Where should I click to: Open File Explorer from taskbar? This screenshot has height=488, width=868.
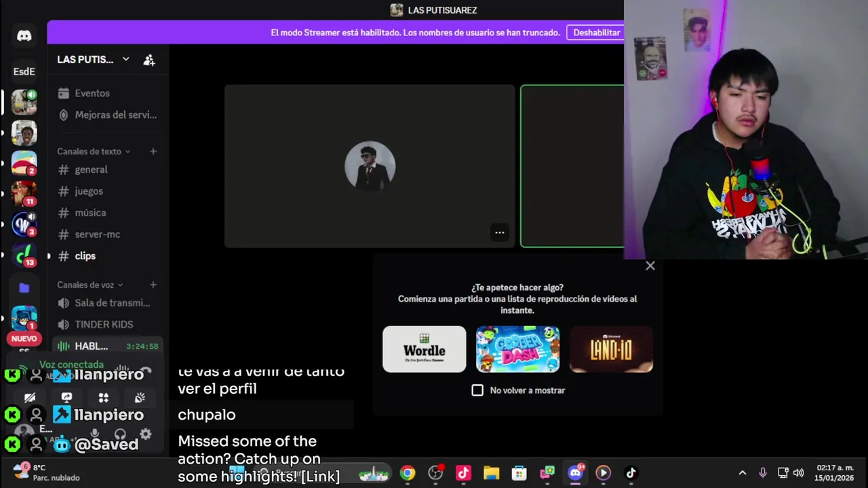click(491, 473)
